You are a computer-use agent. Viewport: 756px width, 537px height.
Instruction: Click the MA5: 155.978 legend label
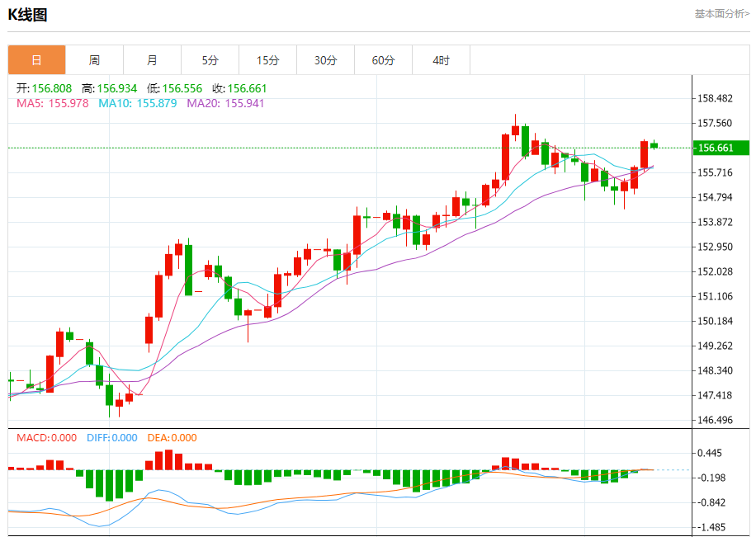tap(52, 103)
